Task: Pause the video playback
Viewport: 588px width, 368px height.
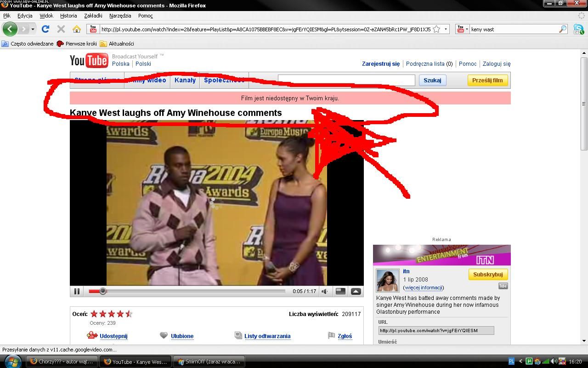Action: (77, 291)
